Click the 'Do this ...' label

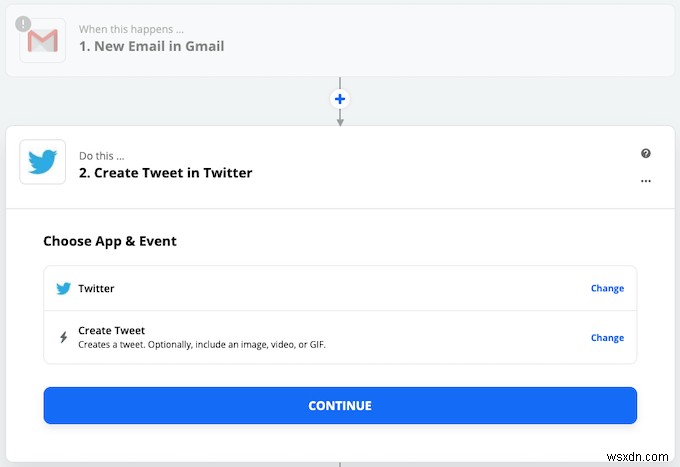[101, 155]
